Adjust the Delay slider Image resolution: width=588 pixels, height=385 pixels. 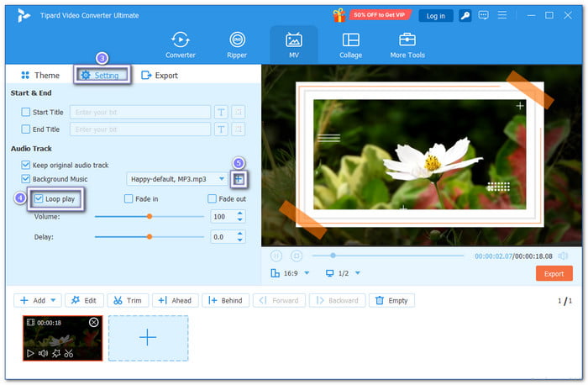tap(150, 237)
